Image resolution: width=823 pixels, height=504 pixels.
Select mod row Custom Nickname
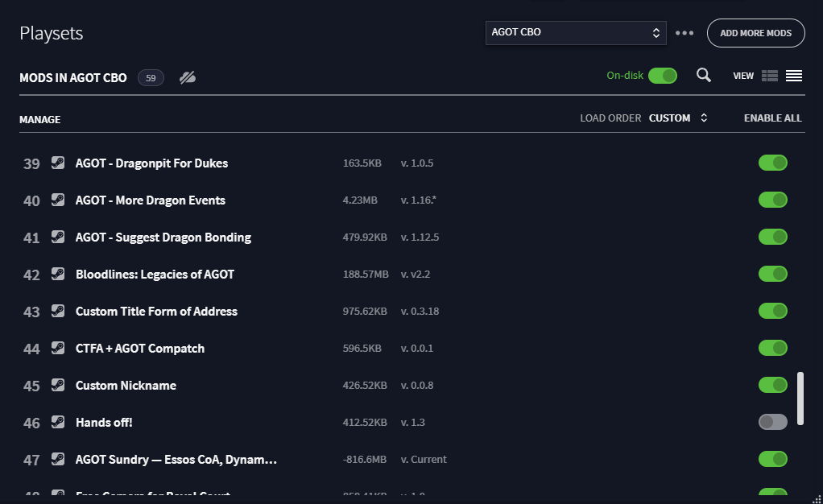click(x=412, y=385)
